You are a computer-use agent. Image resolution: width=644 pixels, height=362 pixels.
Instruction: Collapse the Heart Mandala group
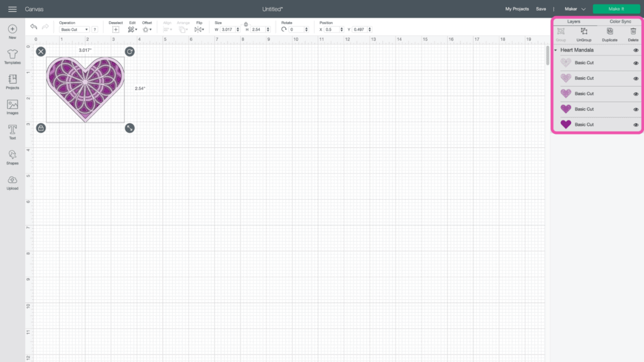coord(556,50)
